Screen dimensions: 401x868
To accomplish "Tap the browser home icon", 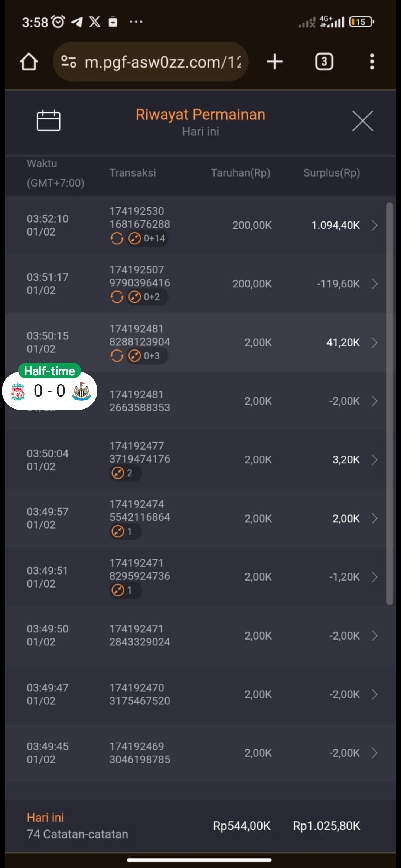I will coord(29,62).
